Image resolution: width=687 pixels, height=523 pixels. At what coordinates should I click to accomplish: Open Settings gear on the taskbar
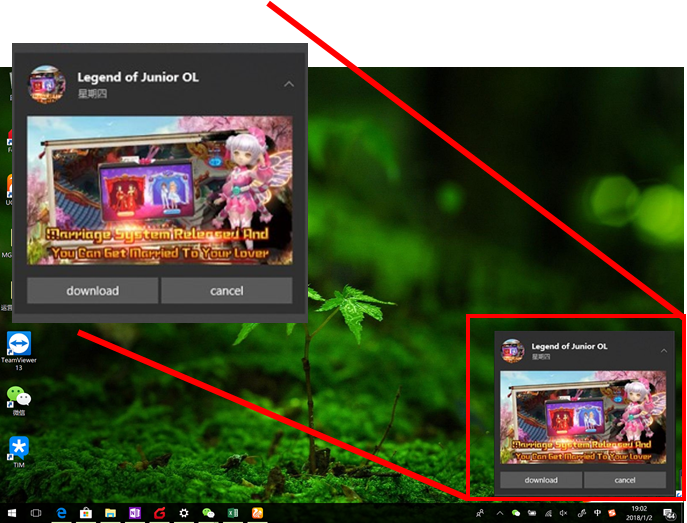(x=184, y=513)
